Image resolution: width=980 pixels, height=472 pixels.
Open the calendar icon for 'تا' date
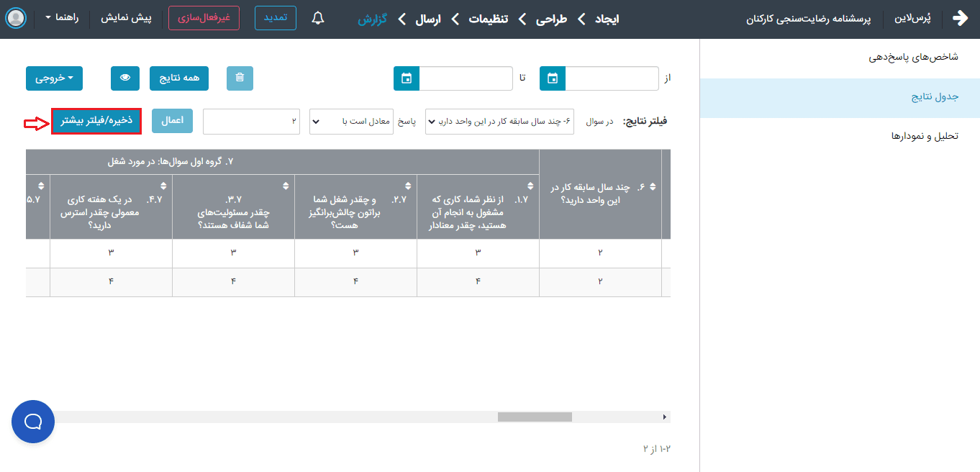(x=407, y=78)
